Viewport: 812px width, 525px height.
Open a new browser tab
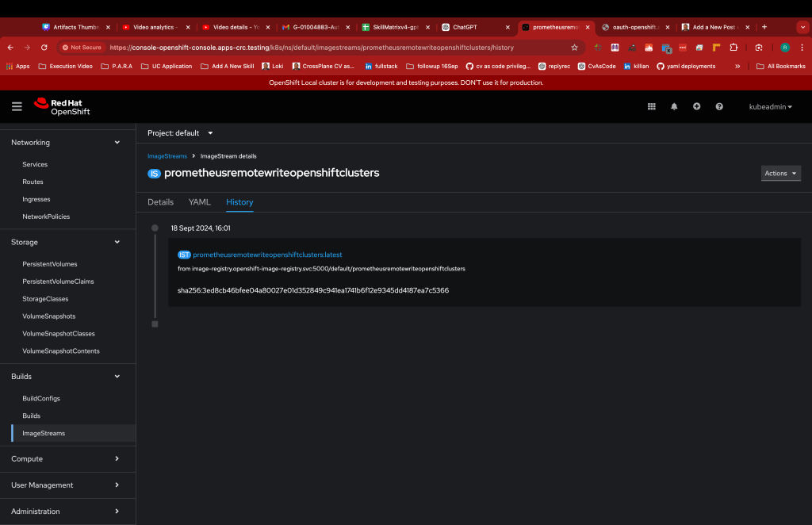[764, 27]
